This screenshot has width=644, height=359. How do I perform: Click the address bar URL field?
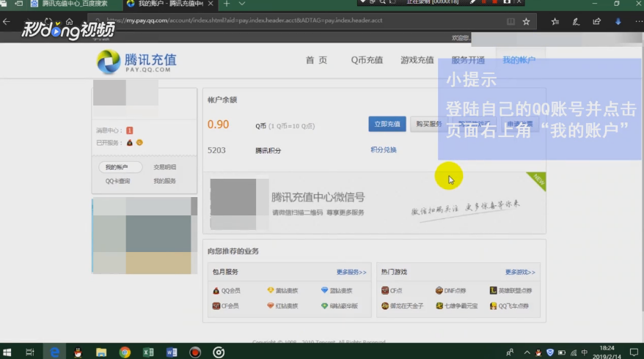point(296,21)
